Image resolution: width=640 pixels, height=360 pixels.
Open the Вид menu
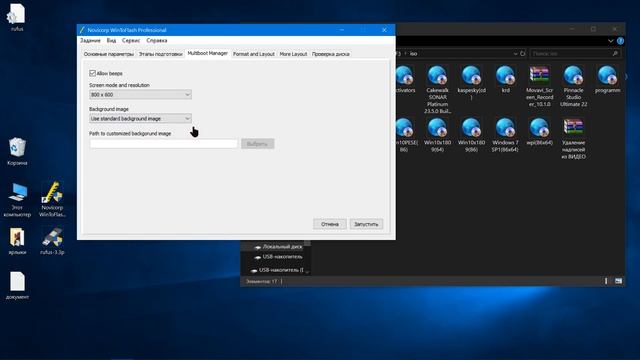[x=111, y=40]
